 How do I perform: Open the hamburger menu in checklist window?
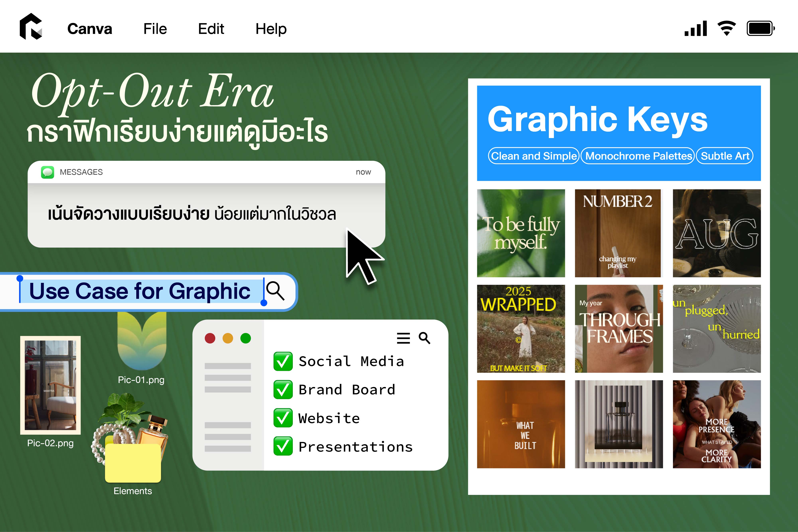[x=403, y=338]
